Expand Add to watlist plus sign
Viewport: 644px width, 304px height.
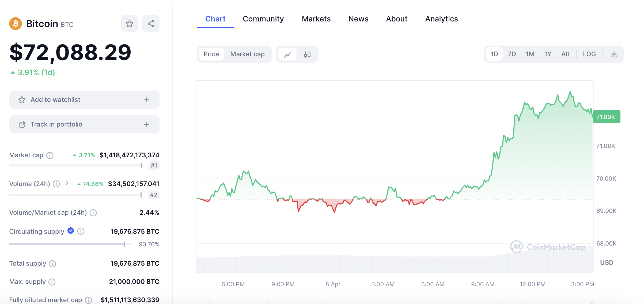(x=146, y=100)
